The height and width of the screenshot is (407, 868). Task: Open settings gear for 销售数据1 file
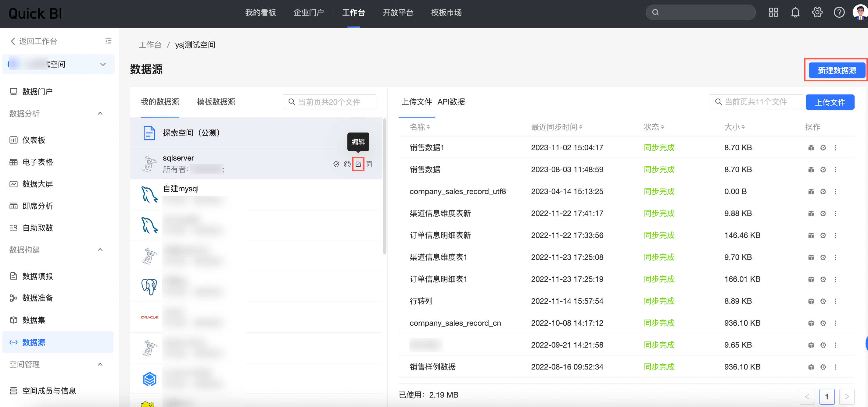tap(823, 147)
